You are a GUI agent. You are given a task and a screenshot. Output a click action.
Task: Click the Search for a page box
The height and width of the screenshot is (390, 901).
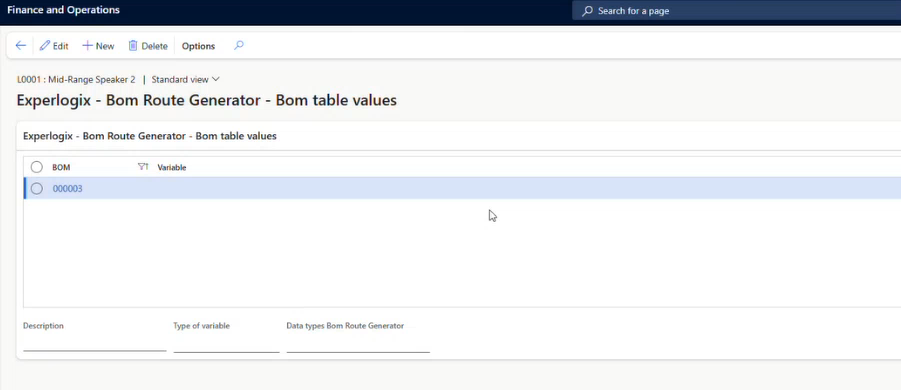[x=737, y=10]
